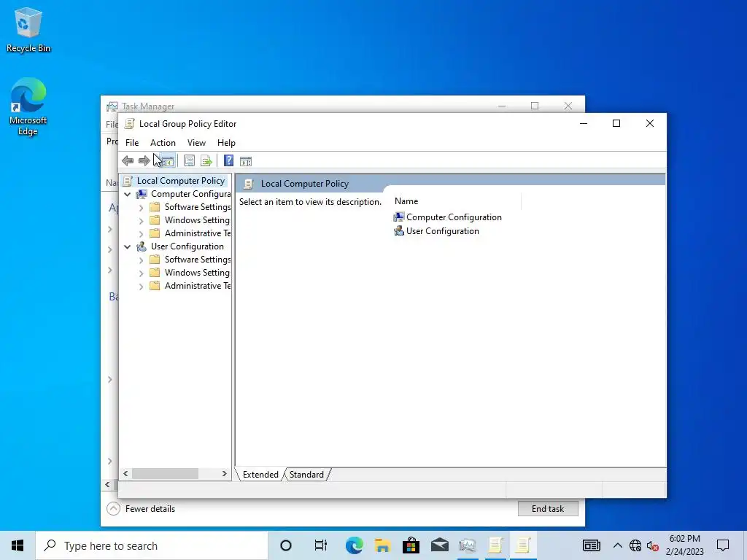The height and width of the screenshot is (560, 747).
Task: Click the console tree scrollbar right arrow
Action: pos(225,474)
